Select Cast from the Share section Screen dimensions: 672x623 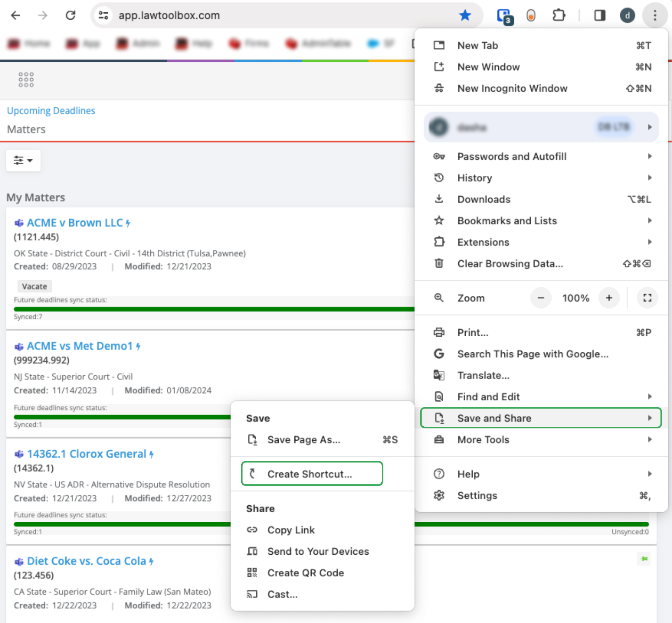tap(322, 594)
